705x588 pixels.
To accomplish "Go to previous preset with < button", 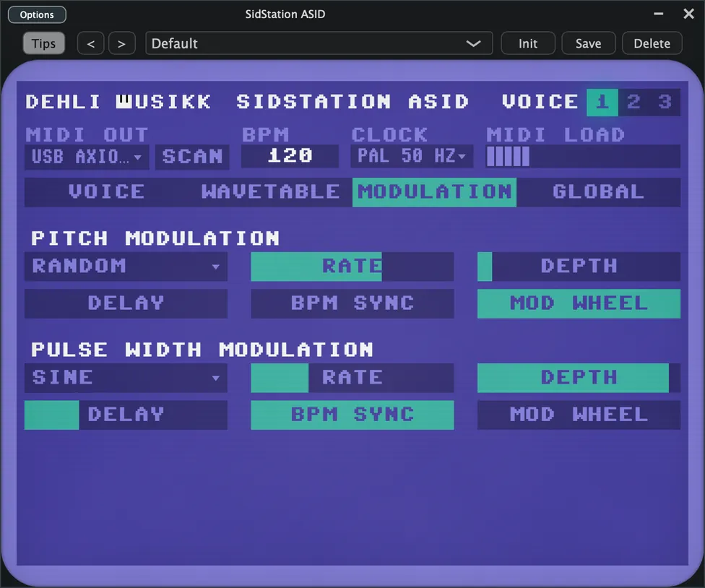I will (x=91, y=43).
